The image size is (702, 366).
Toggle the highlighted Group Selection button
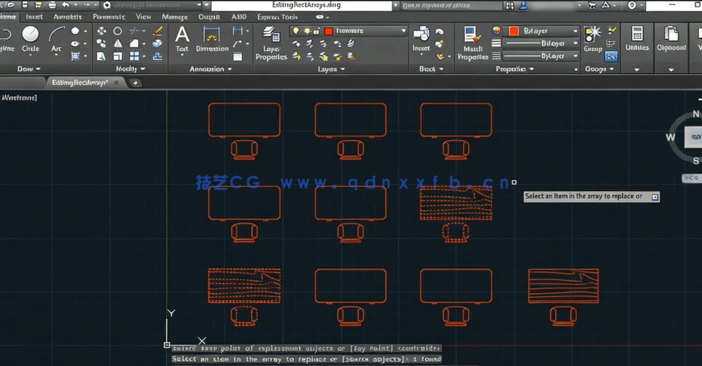(x=612, y=56)
